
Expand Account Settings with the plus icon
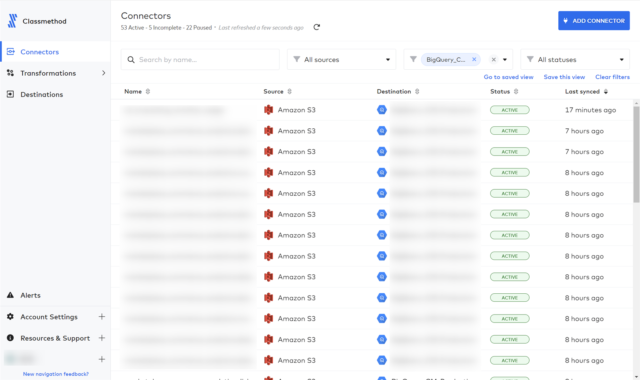point(102,317)
